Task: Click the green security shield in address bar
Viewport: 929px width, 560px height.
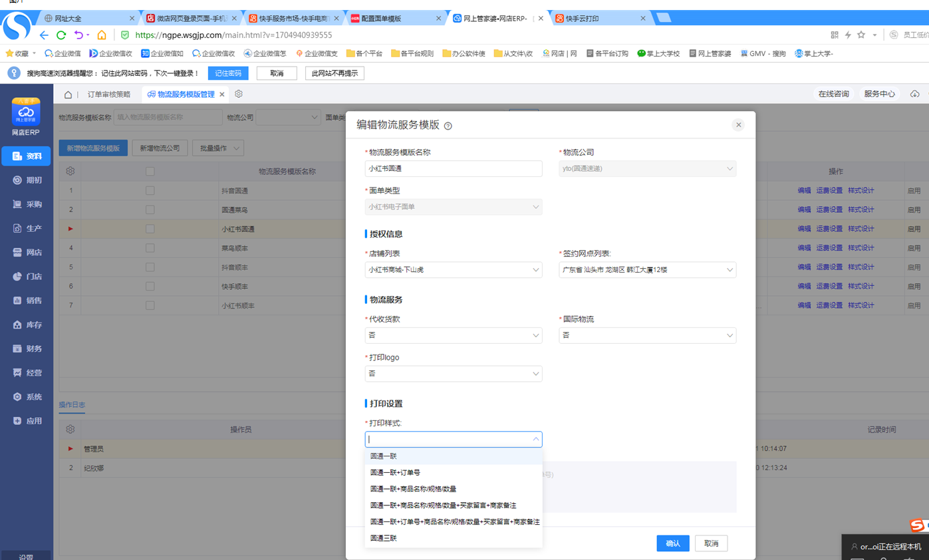Action: point(124,35)
